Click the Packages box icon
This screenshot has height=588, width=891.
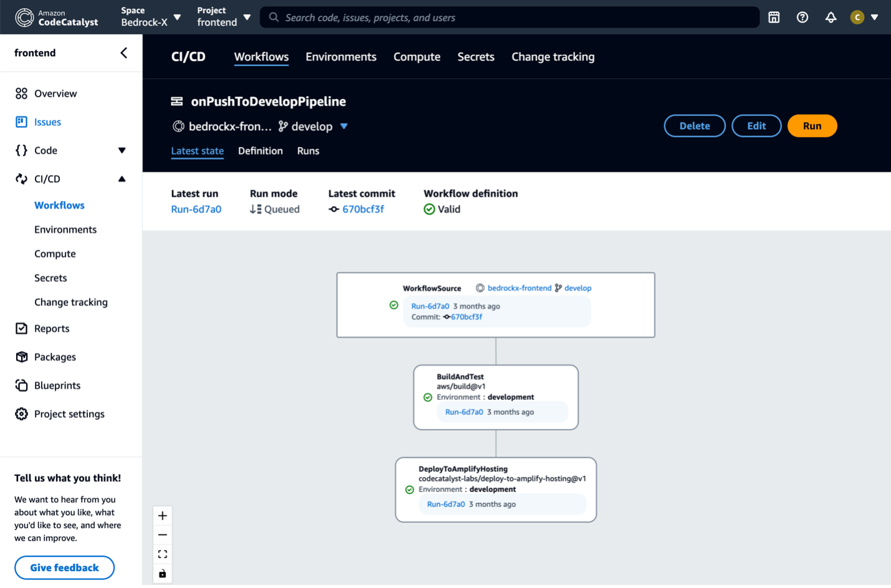[21, 357]
